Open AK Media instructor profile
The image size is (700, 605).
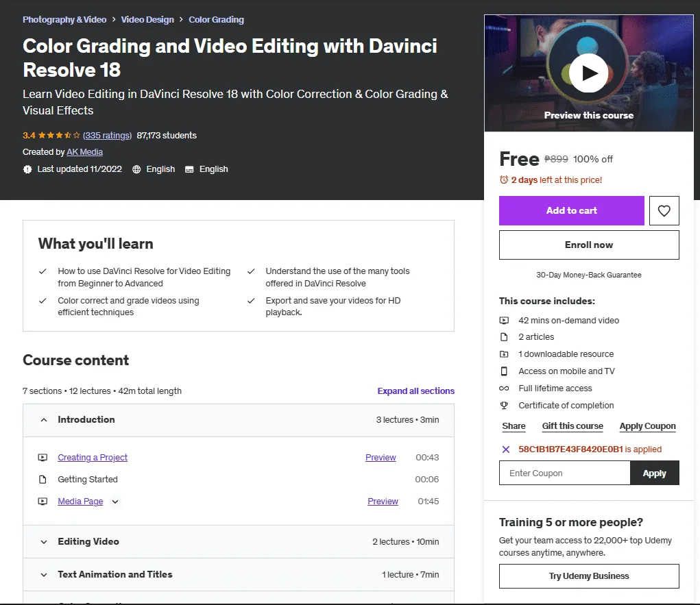click(x=84, y=151)
